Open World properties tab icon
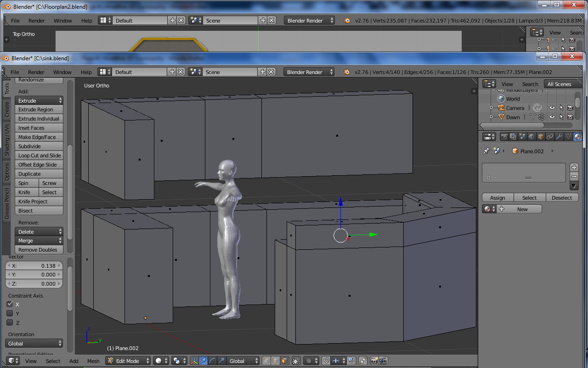 point(531,137)
